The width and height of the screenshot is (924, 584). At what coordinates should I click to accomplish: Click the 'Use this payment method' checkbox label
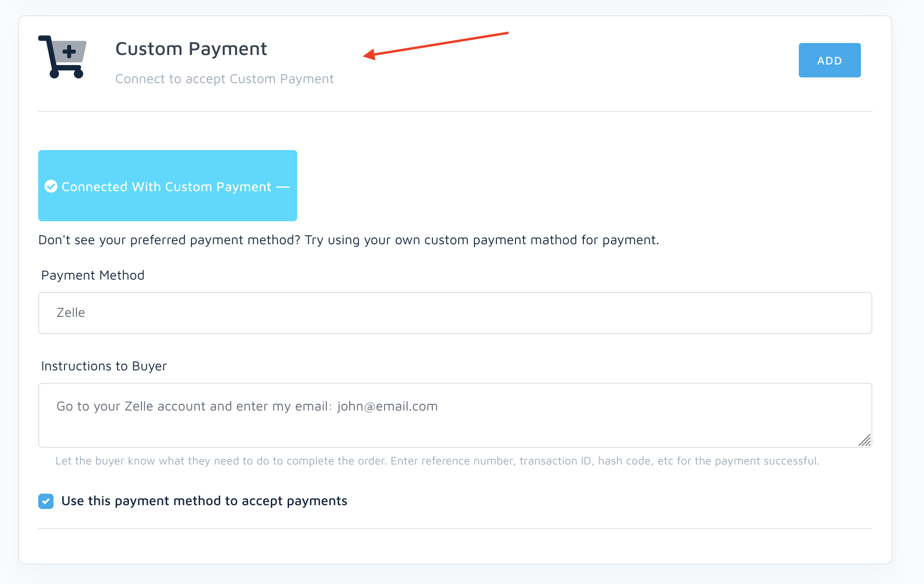[204, 501]
